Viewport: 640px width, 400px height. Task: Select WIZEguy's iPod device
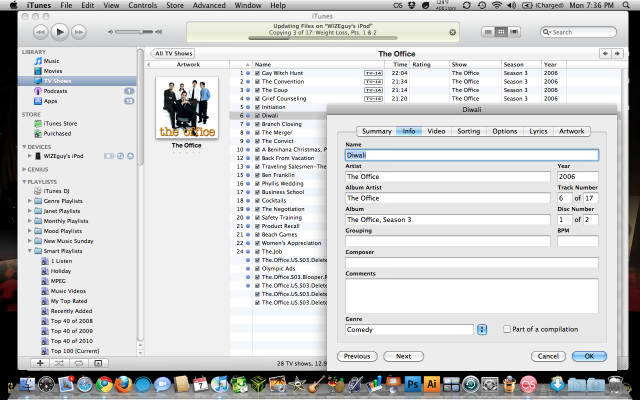point(63,156)
